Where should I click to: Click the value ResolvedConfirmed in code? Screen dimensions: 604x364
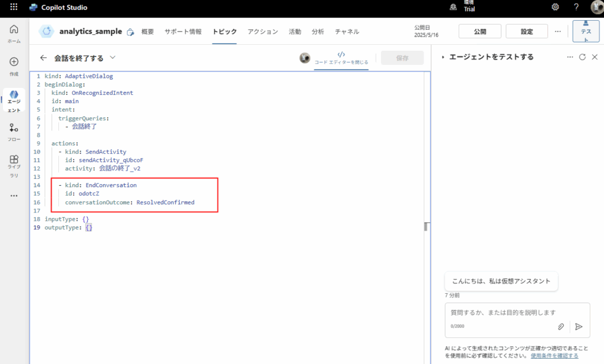click(165, 202)
